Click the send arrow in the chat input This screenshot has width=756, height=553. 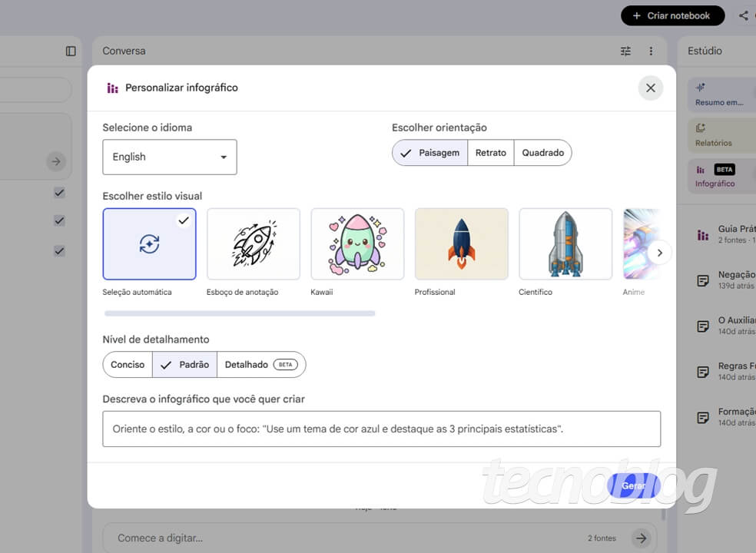pyautogui.click(x=642, y=538)
